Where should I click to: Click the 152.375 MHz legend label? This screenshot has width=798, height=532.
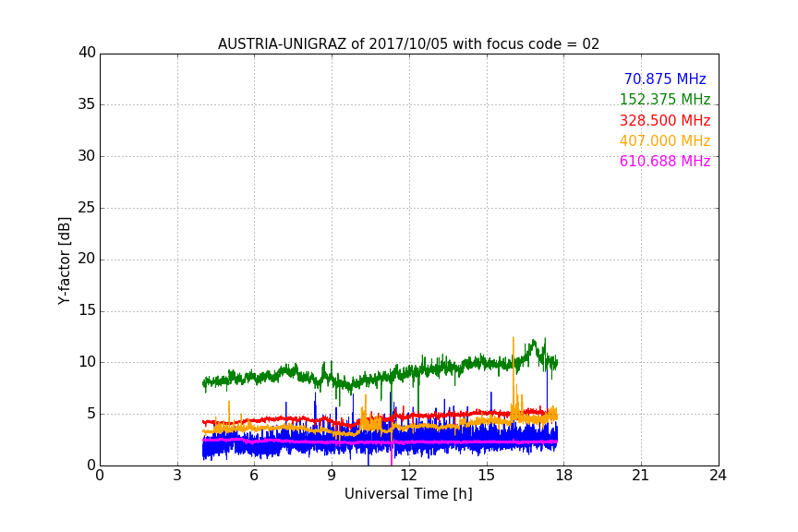tap(665, 99)
